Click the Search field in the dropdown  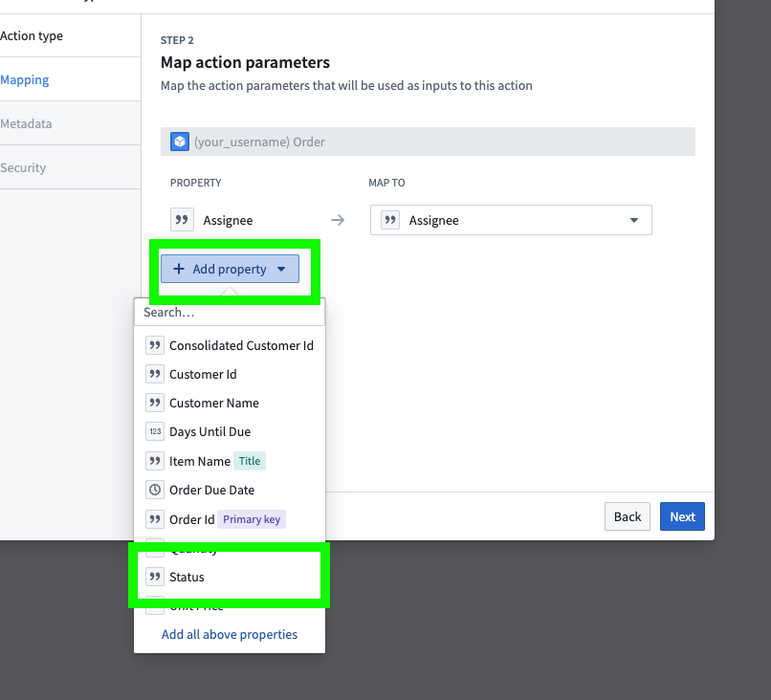click(x=229, y=312)
